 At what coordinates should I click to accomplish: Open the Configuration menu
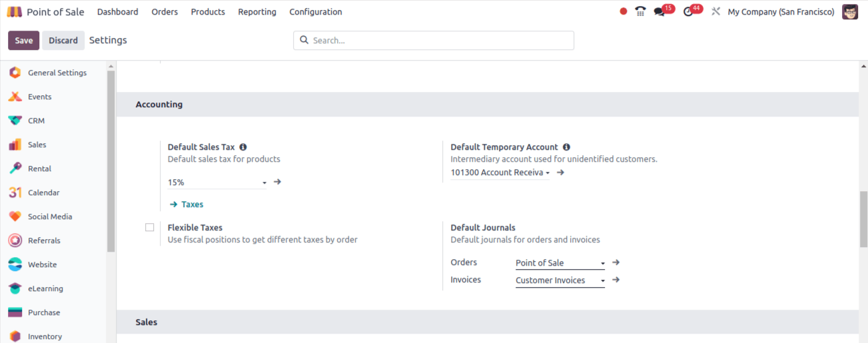316,12
